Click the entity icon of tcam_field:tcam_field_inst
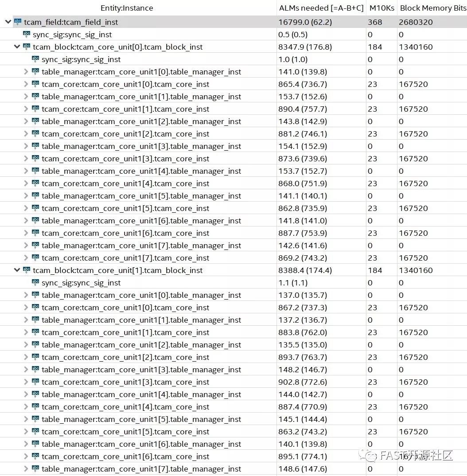 (18, 22)
